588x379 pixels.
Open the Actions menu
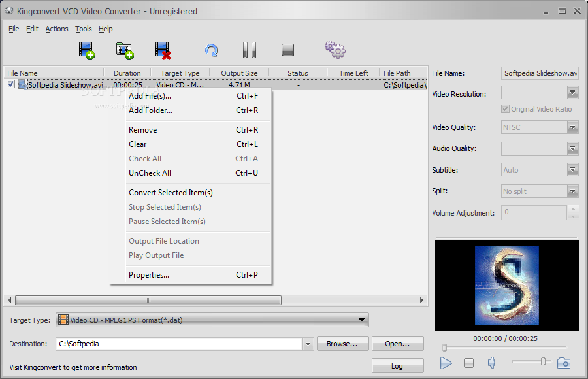pos(57,29)
